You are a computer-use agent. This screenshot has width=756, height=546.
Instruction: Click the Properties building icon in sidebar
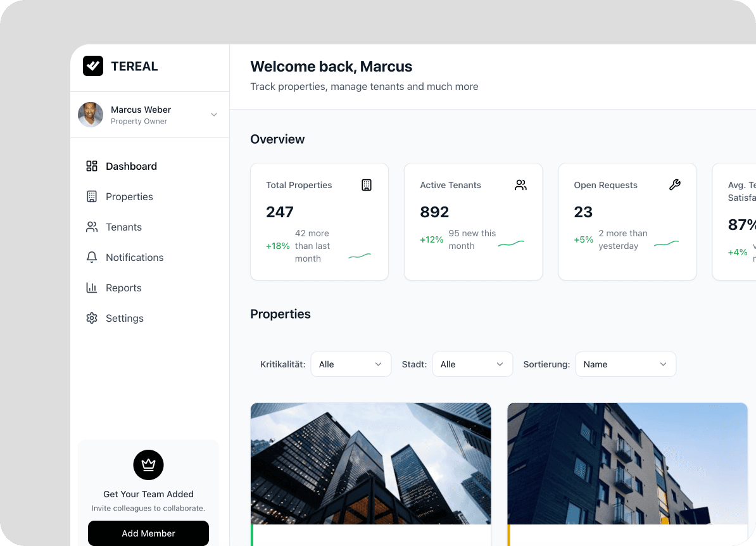pos(92,196)
